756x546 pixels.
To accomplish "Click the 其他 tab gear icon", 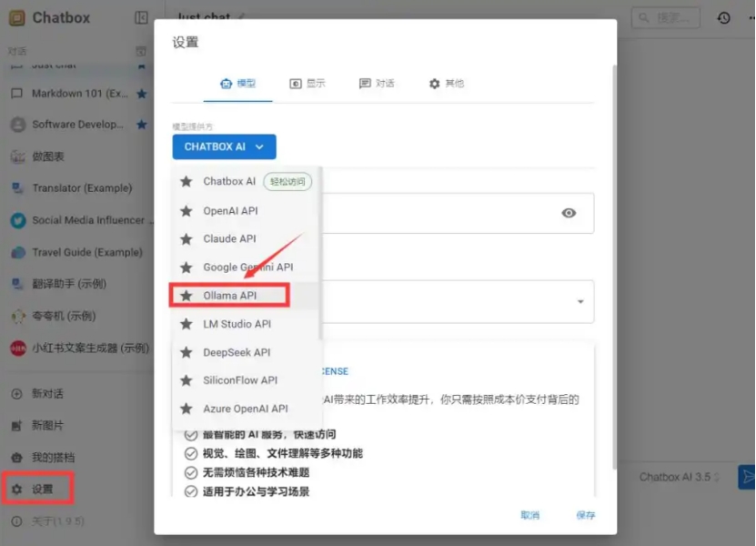I will coord(435,84).
